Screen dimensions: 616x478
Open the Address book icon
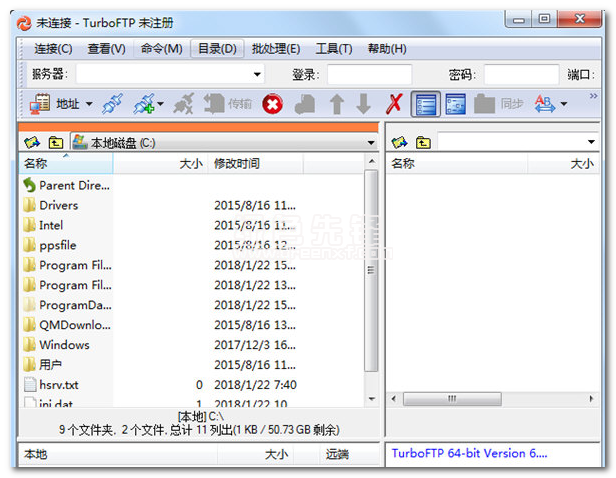pos(40,104)
